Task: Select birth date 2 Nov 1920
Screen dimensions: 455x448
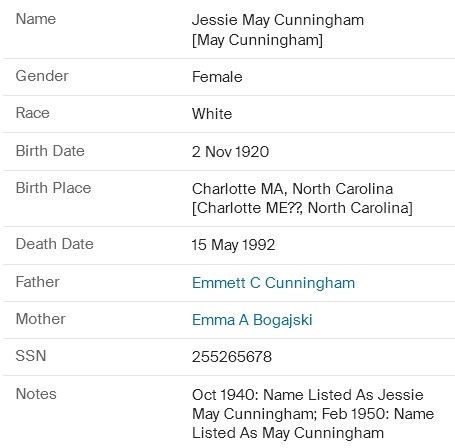Action: [230, 152]
